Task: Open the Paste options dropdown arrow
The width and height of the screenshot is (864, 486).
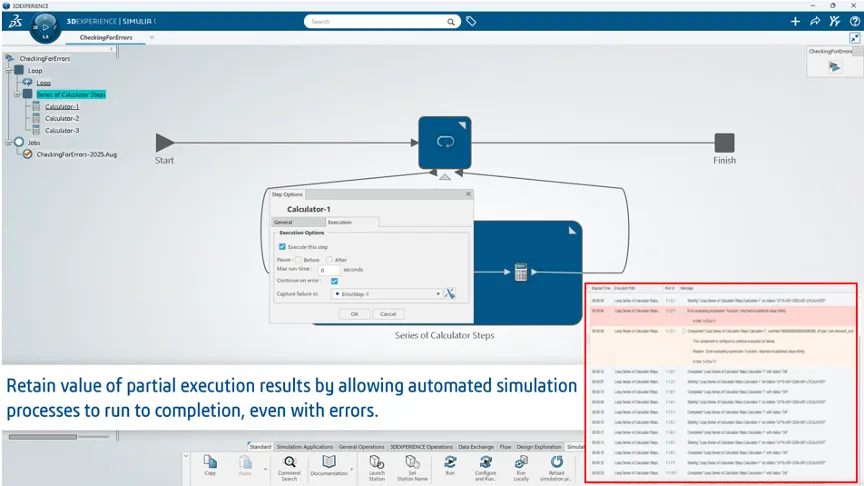Action: pyautogui.click(x=265, y=469)
